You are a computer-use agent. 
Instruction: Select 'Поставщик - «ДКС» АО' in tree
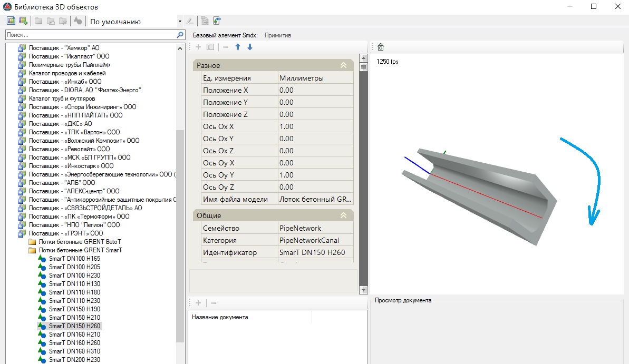click(60, 124)
